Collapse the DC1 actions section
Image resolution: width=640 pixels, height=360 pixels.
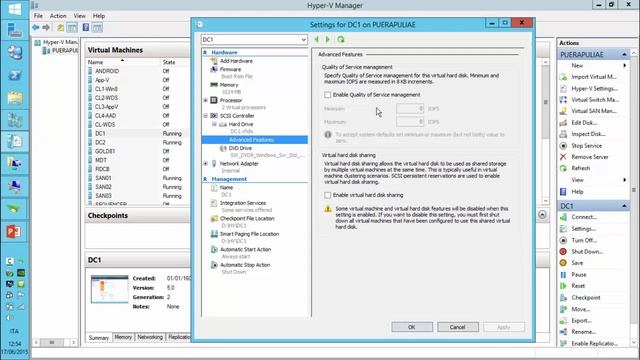tap(624, 206)
